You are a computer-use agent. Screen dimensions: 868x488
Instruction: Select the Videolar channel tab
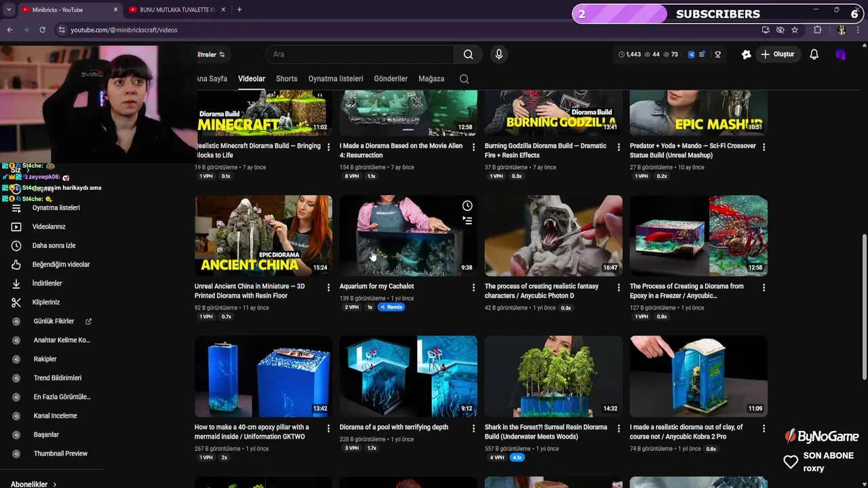[252, 79]
